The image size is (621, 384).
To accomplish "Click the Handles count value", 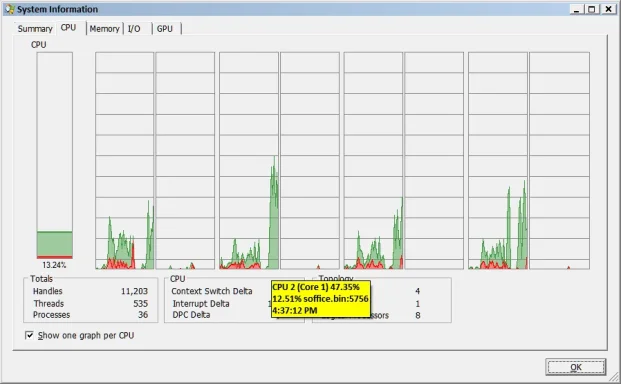I will [134, 291].
